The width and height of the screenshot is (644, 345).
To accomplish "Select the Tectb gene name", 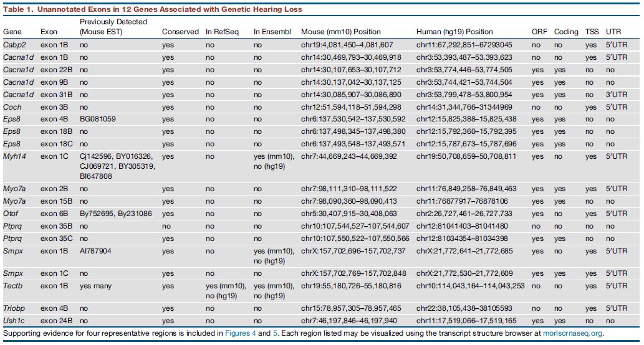I will point(13,286).
